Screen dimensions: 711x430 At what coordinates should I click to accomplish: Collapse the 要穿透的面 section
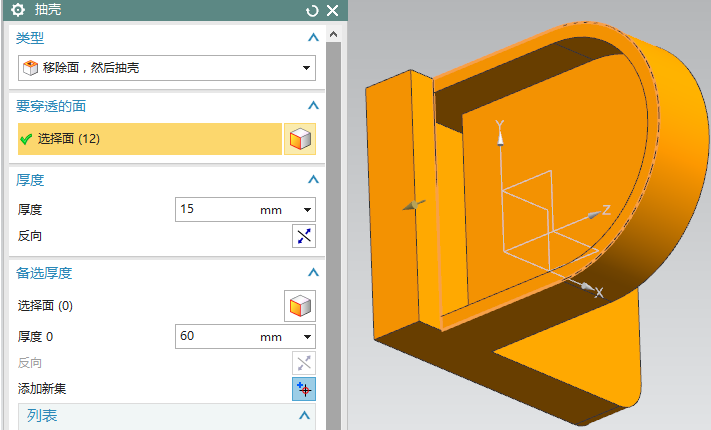pos(313,105)
